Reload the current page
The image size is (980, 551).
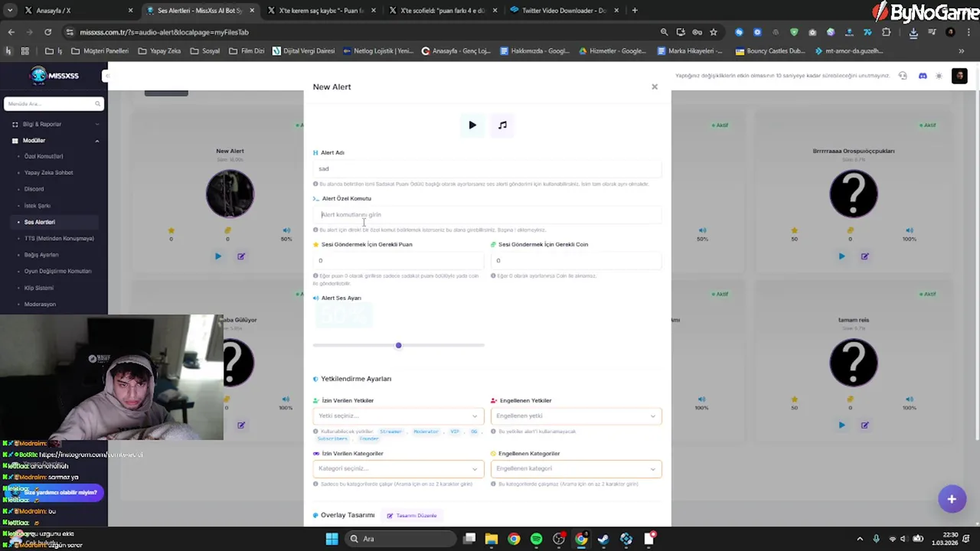click(x=47, y=32)
